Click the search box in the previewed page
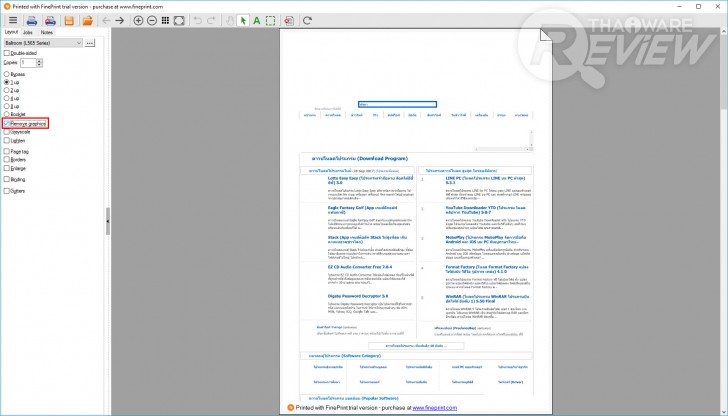The width and height of the screenshot is (728, 416). (x=397, y=104)
